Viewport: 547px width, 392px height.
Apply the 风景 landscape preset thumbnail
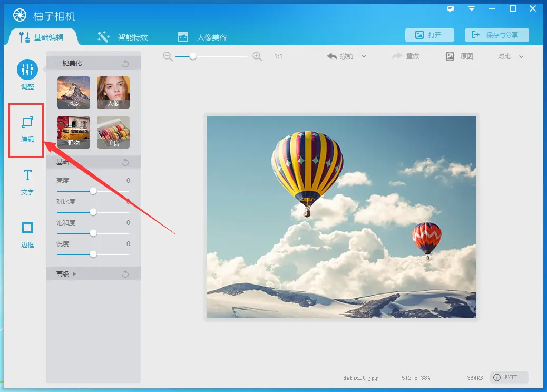point(74,93)
